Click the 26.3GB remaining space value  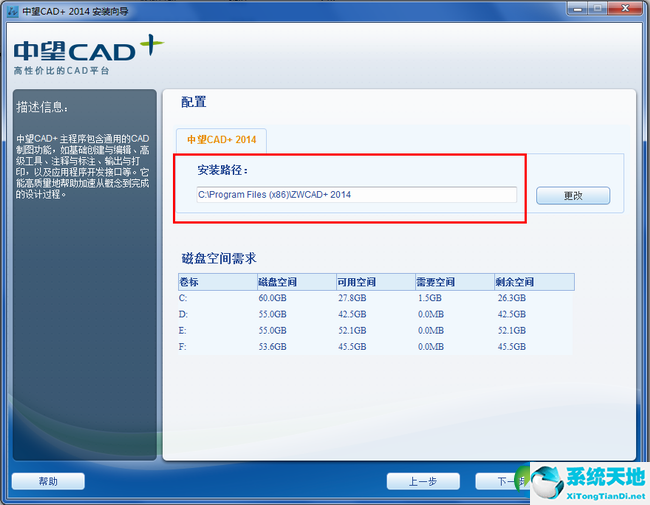(512, 298)
